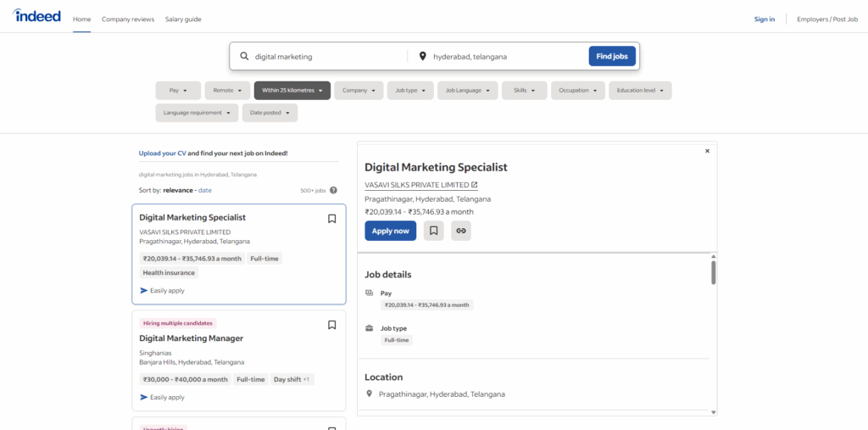Expand the Education level filter

tap(641, 90)
